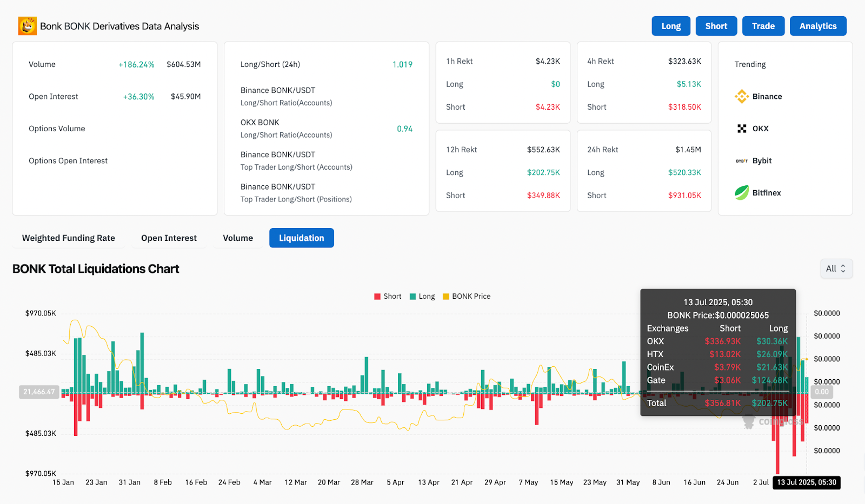Switch to the Open Interest tab
Viewport: 865px width, 504px height.
click(169, 238)
